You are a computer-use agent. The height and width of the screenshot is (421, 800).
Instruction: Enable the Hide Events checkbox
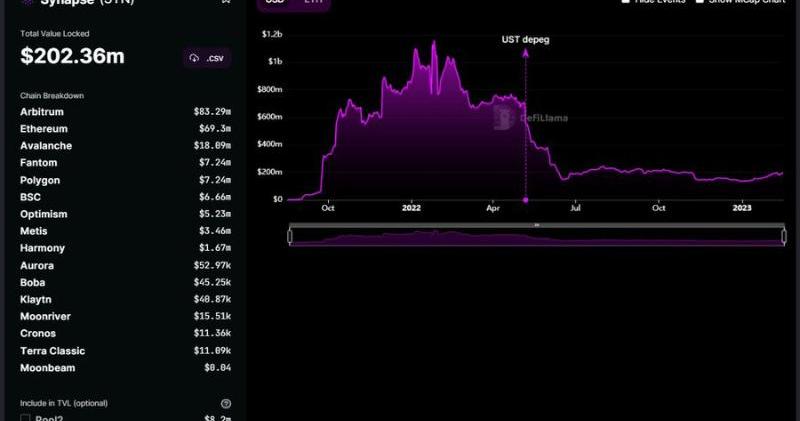(x=625, y=2)
